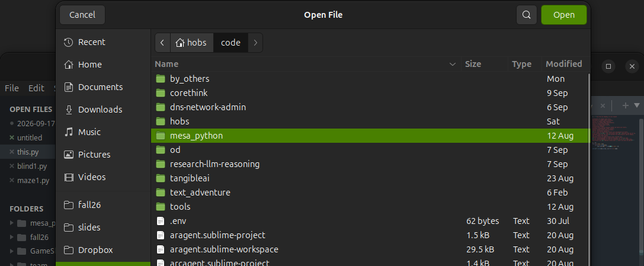Select the hobs folder in the file list
The image size is (644, 266).
pos(370,121)
